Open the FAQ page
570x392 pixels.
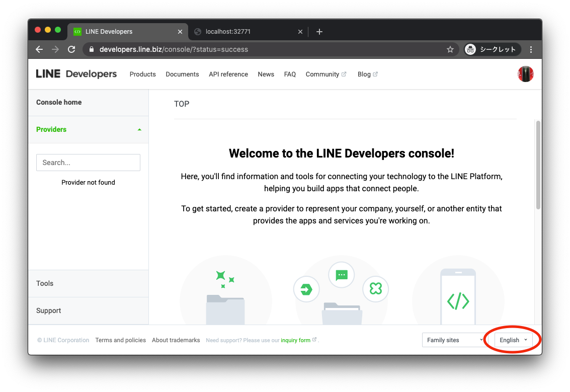(290, 74)
